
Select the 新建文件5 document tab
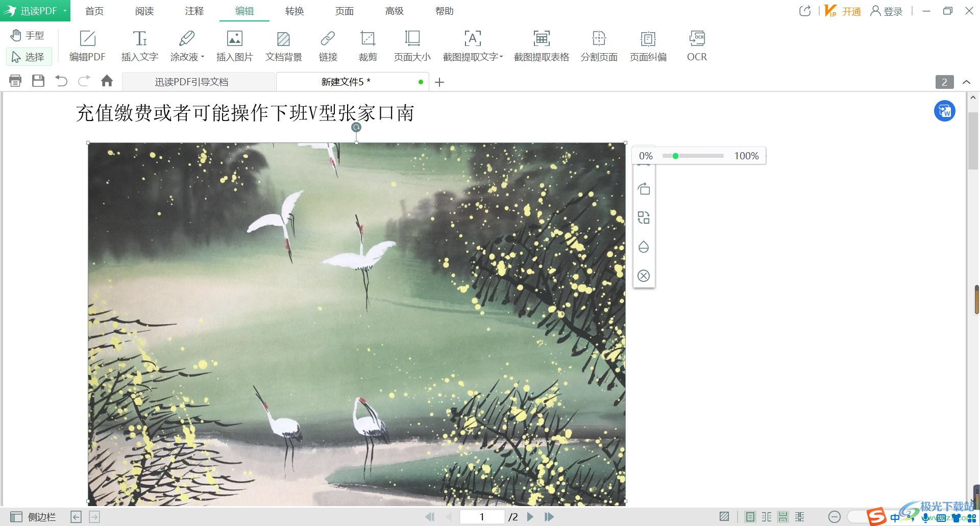(352, 82)
